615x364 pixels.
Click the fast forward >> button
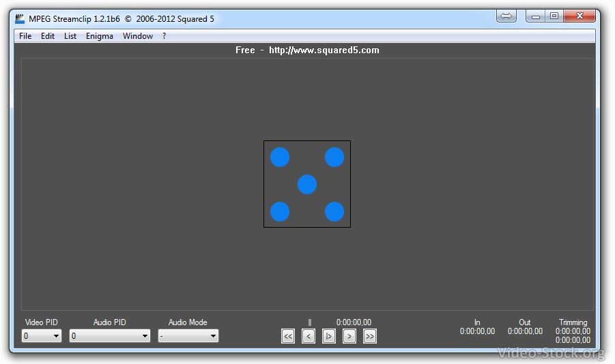click(x=370, y=336)
